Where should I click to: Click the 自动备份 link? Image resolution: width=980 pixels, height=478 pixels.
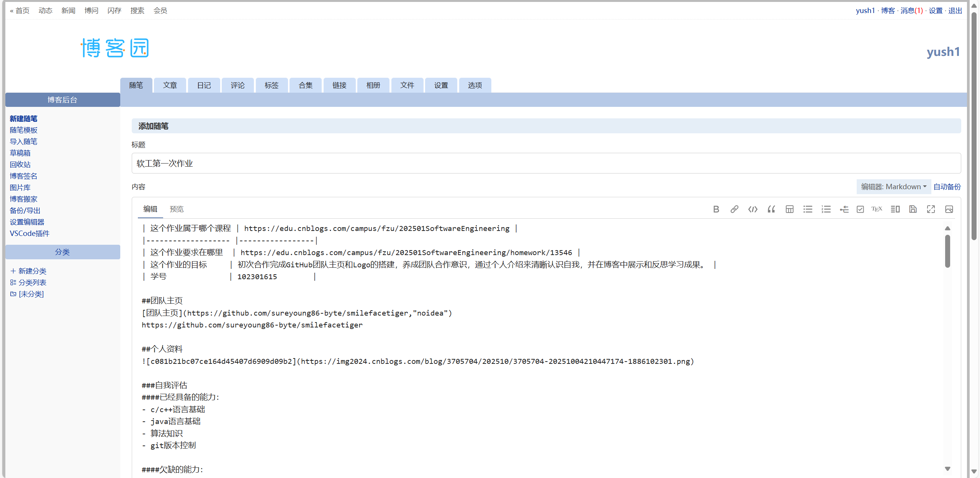click(947, 187)
